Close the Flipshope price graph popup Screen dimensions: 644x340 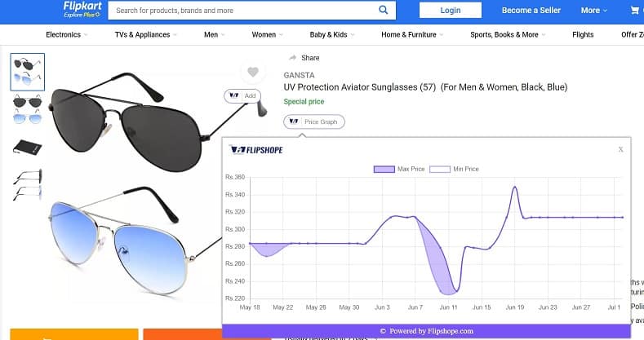pos(620,149)
